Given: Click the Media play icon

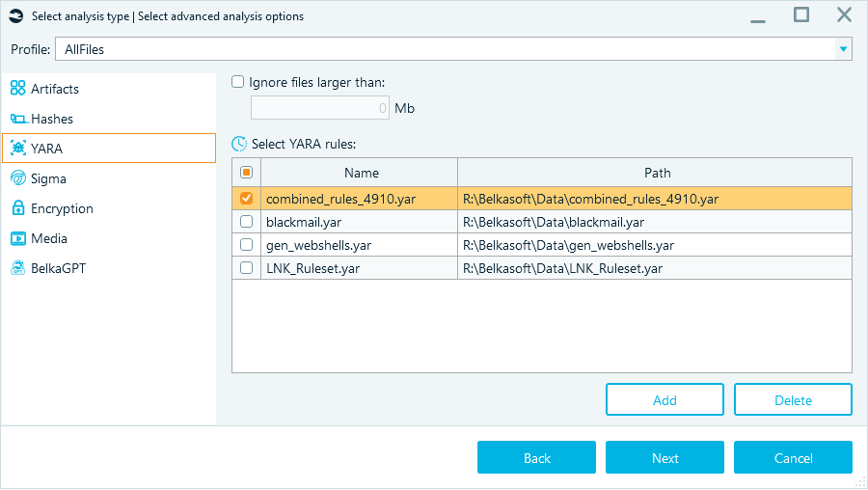Looking at the screenshot, I should coord(18,238).
